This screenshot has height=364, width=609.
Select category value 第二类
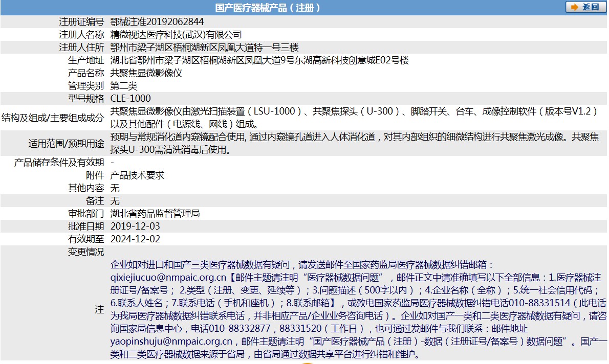click(124, 86)
